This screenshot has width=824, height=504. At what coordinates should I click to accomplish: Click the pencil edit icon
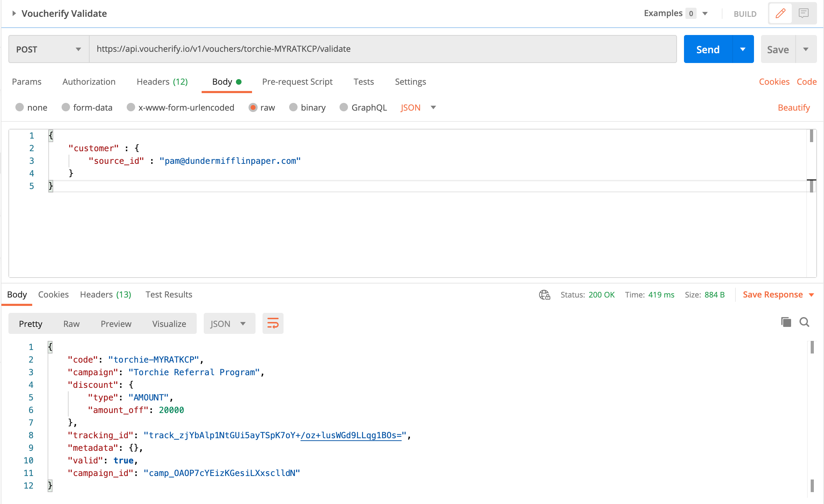[x=780, y=14]
